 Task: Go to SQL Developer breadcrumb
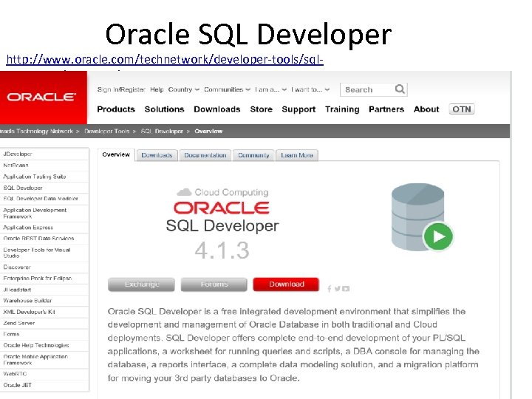pos(162,132)
